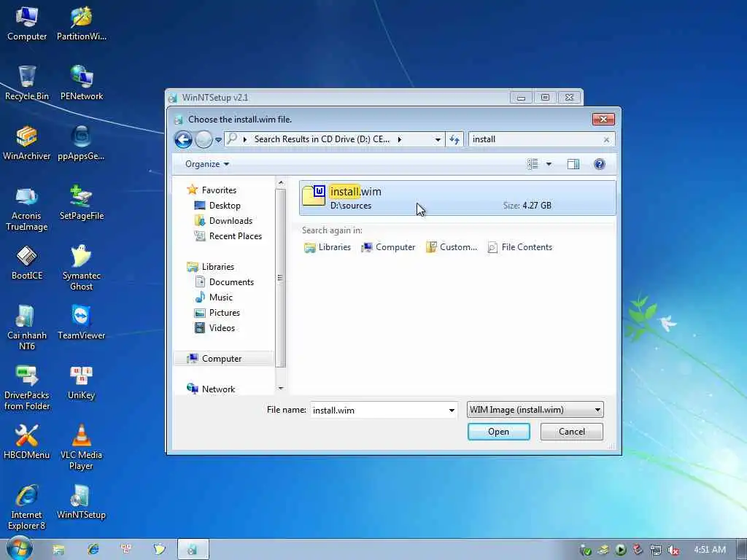Open the Pictures library
This screenshot has width=747, height=560.
224,313
